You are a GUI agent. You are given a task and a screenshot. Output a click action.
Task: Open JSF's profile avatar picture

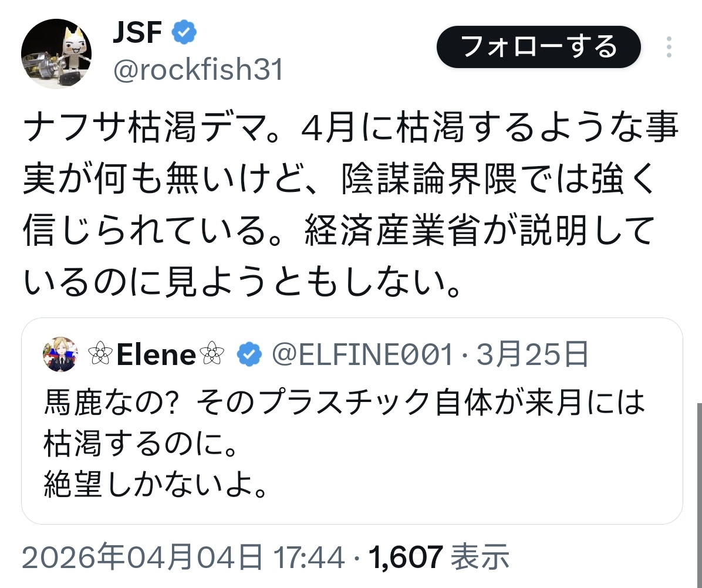[56, 55]
